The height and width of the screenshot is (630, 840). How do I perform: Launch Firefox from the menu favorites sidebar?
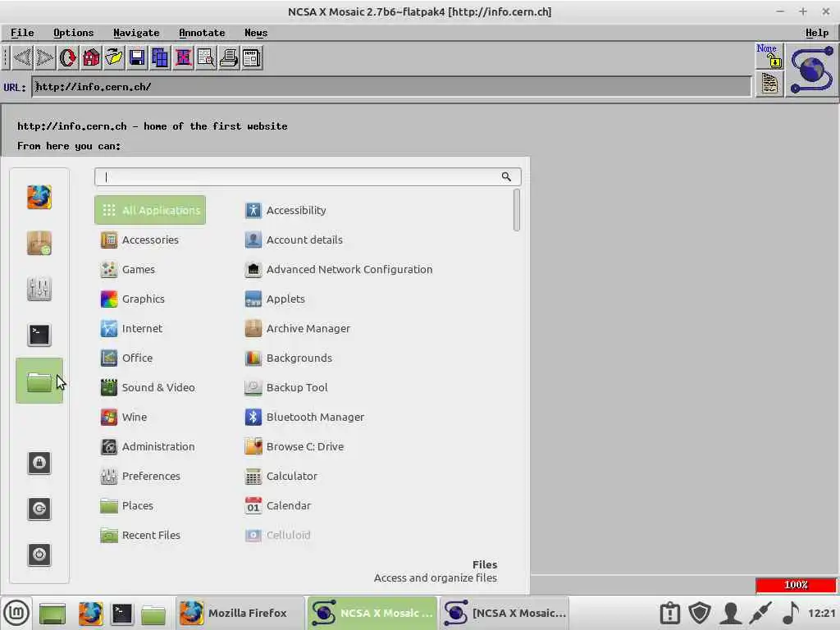(39, 197)
